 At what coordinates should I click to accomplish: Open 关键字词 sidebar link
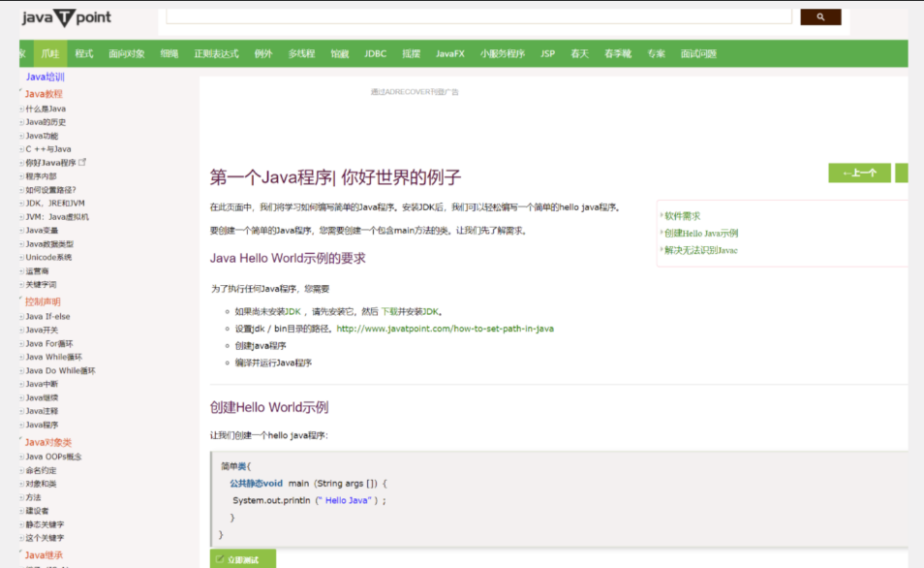coord(41,284)
